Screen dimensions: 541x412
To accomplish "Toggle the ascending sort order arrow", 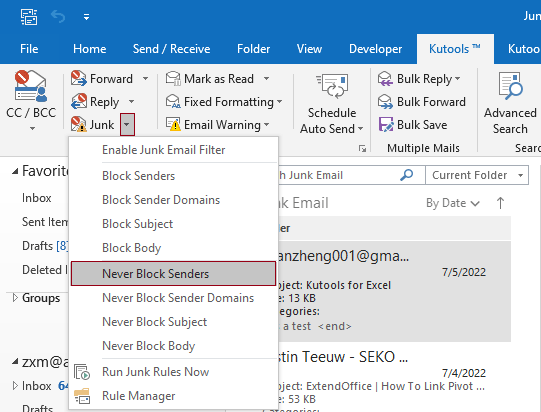I will coord(500,203).
